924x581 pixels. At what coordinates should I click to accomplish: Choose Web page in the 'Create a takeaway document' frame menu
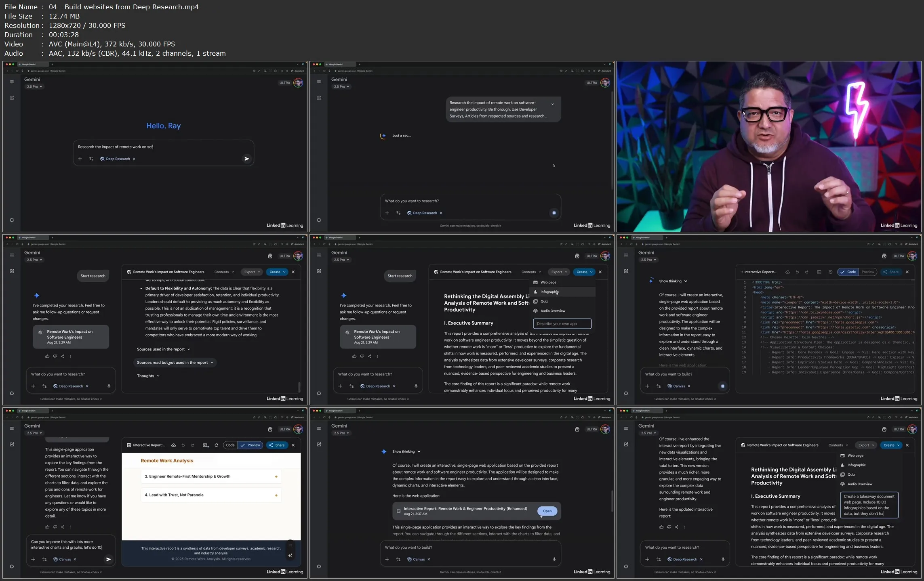click(869, 455)
